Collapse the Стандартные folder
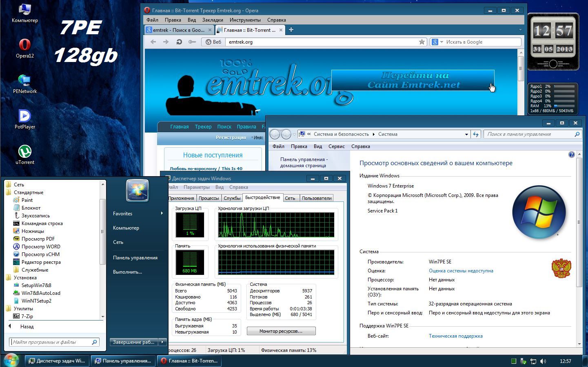Image resolution: width=588 pixels, height=367 pixels. point(24,192)
